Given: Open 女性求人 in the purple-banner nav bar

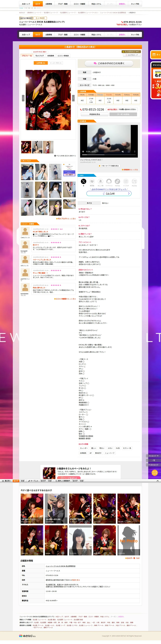Looking at the screenshot, I should (122, 35).
